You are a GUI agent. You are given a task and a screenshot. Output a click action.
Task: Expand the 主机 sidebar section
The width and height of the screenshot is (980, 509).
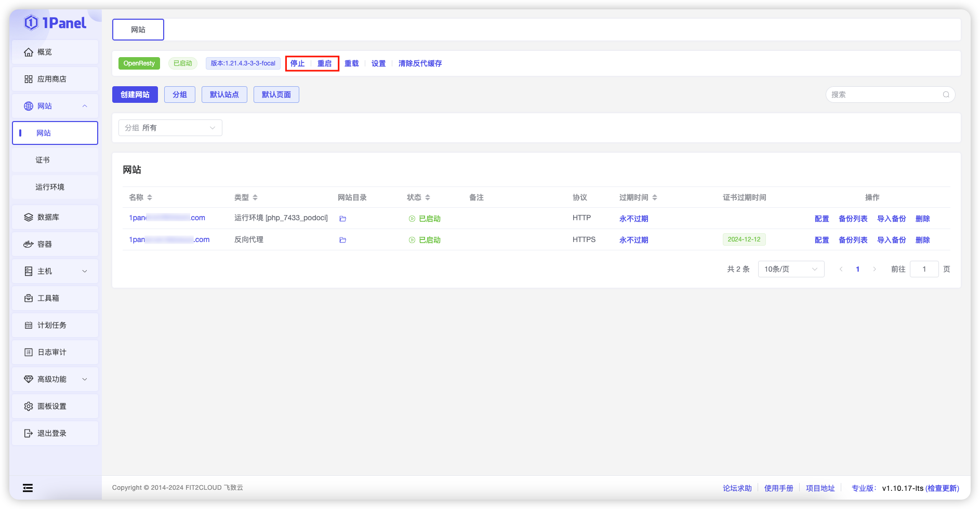click(44, 271)
